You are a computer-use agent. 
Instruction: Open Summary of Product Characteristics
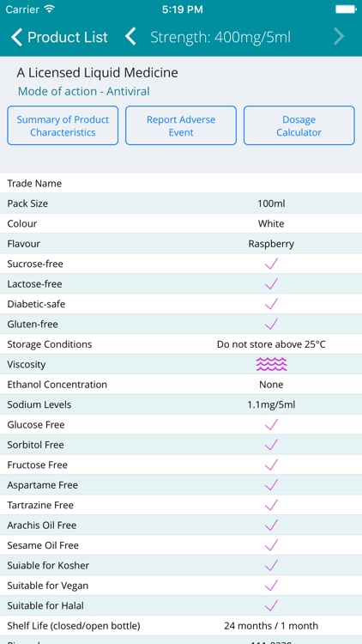[x=63, y=125]
